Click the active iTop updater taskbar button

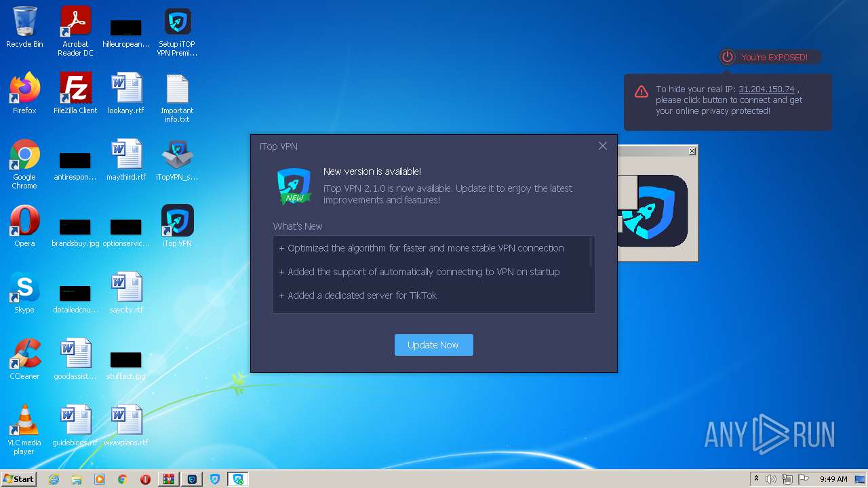pyautogui.click(x=238, y=479)
